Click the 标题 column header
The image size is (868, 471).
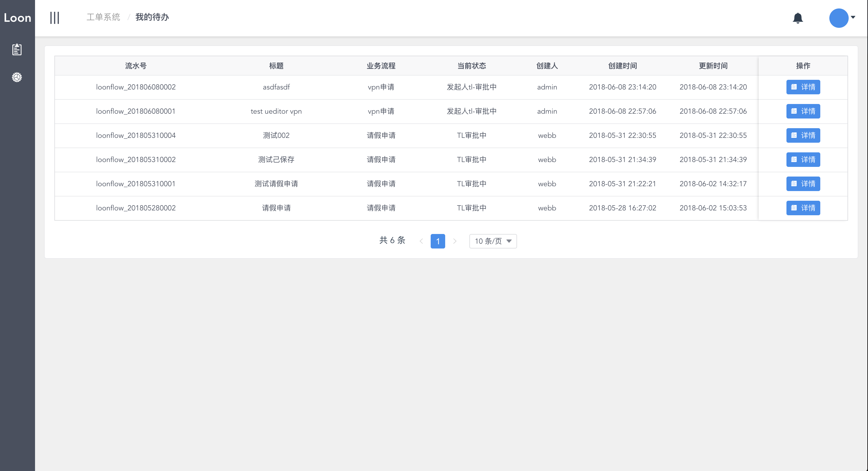click(276, 66)
